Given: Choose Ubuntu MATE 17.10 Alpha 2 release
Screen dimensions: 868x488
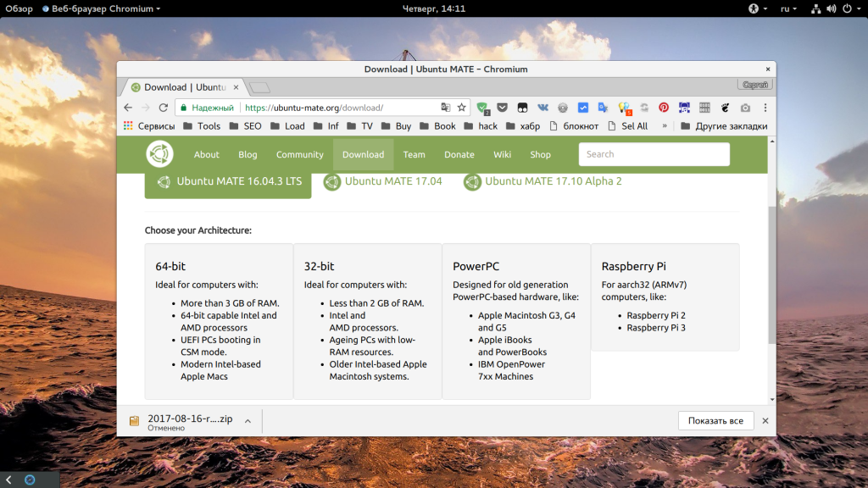Looking at the screenshot, I should (543, 181).
